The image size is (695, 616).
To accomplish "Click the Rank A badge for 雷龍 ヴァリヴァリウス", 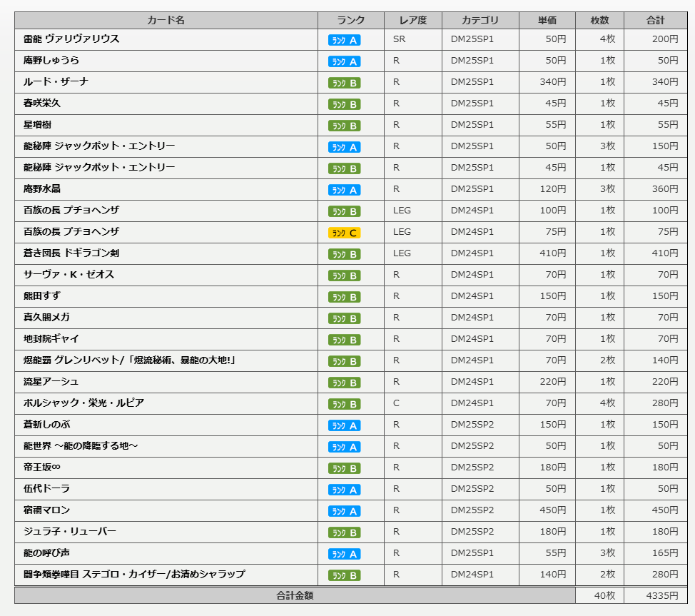I will 345,40.
